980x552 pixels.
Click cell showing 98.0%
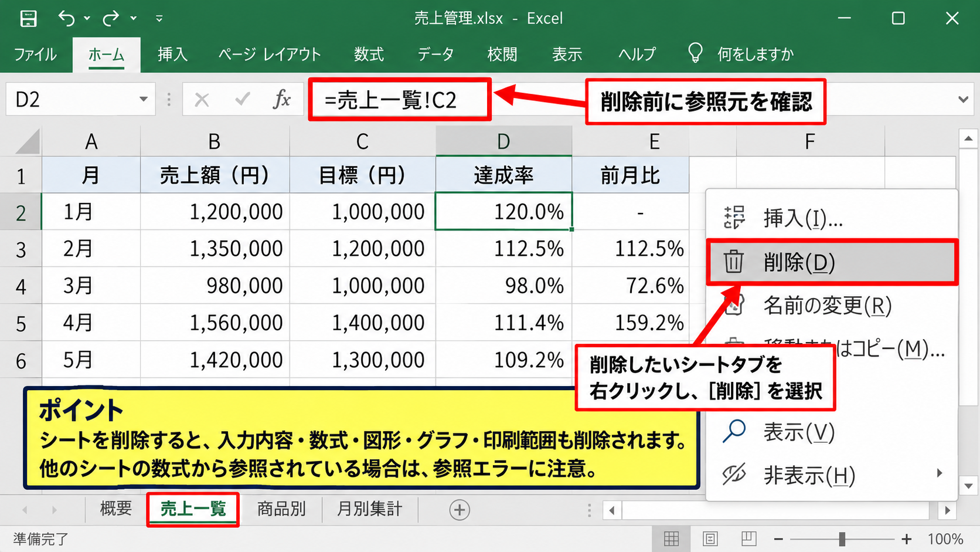click(x=503, y=286)
